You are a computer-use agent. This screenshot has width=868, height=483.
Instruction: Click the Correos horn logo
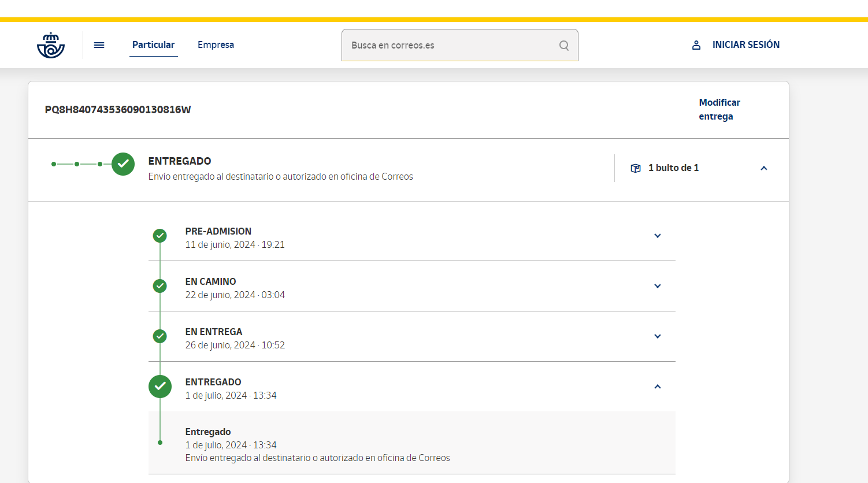tap(51, 45)
